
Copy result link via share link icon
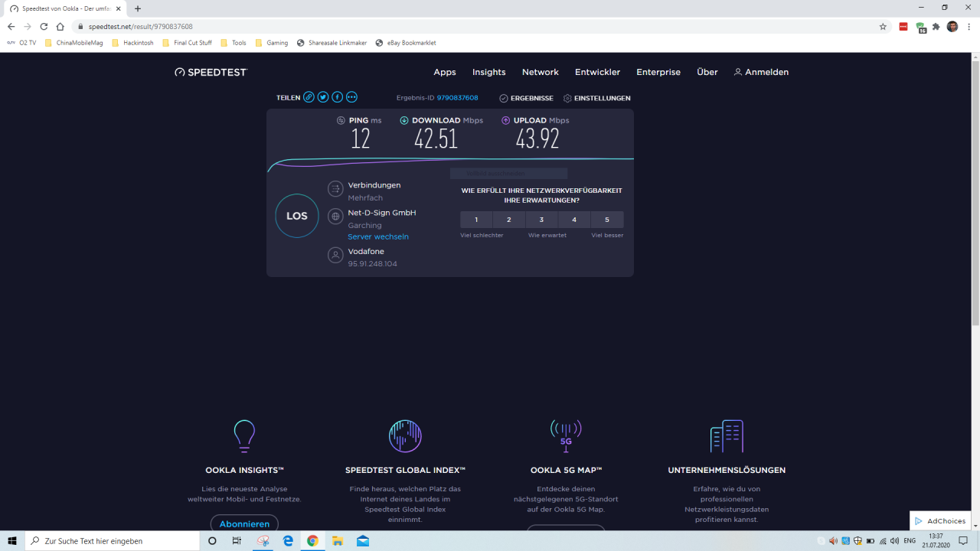pos(309,97)
